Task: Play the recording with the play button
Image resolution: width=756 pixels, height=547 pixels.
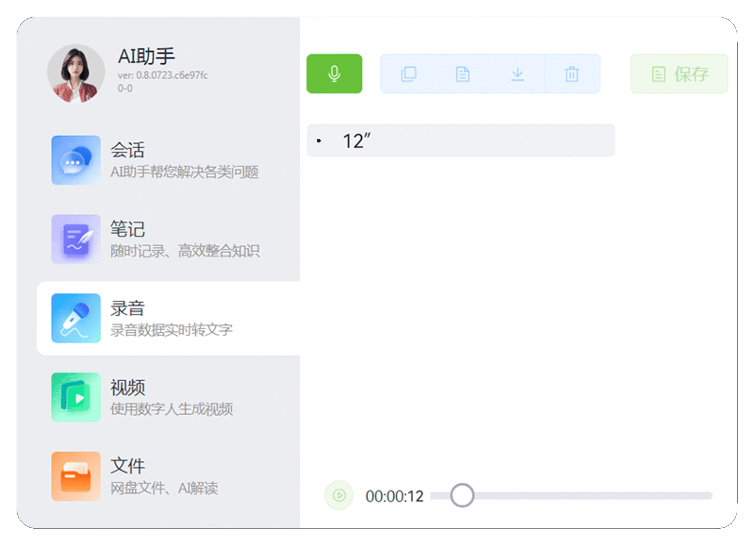Action: click(x=339, y=495)
